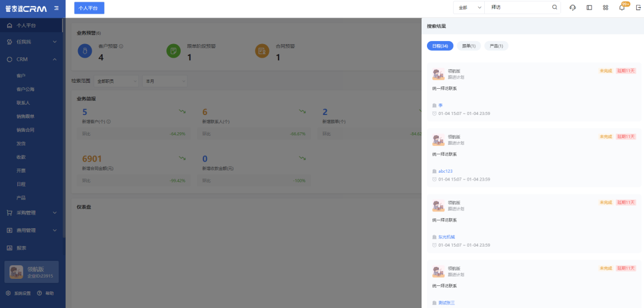Click the 业务预警(6) heading
The width and height of the screenshot is (644, 308).
[x=89, y=33]
